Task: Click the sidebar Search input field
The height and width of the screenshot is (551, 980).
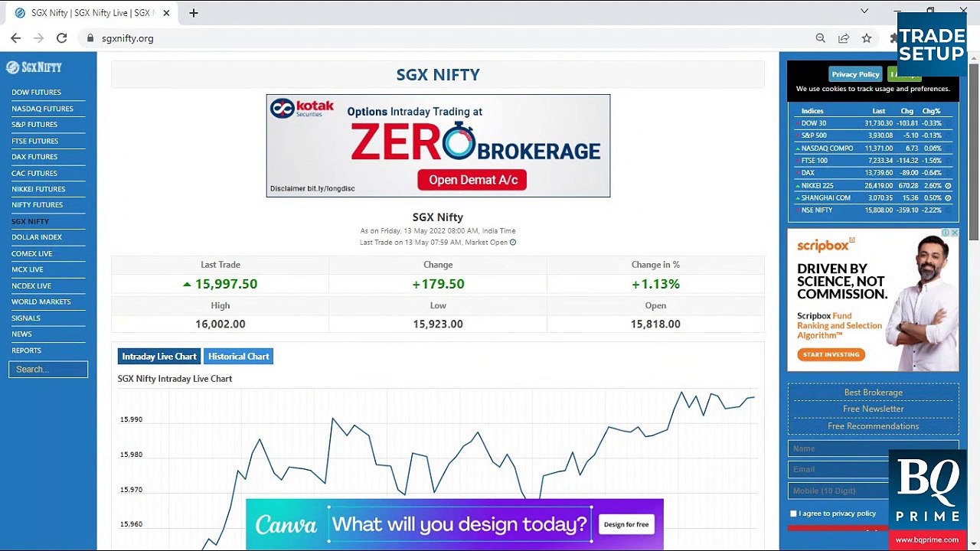Action: pyautogui.click(x=48, y=370)
